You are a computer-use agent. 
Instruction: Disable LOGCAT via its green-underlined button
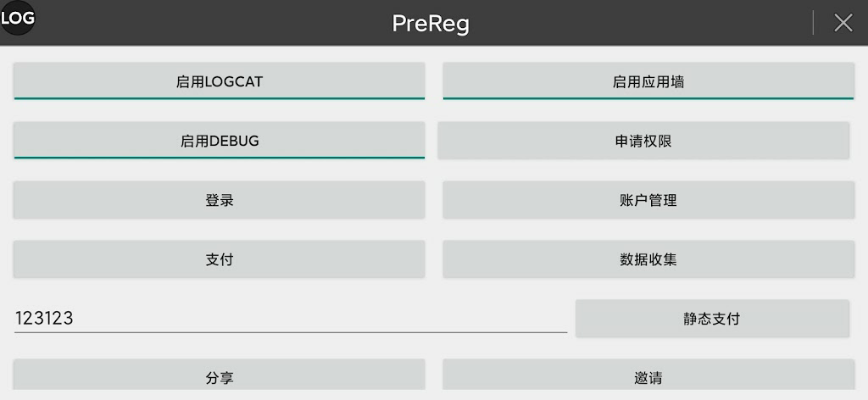(219, 81)
